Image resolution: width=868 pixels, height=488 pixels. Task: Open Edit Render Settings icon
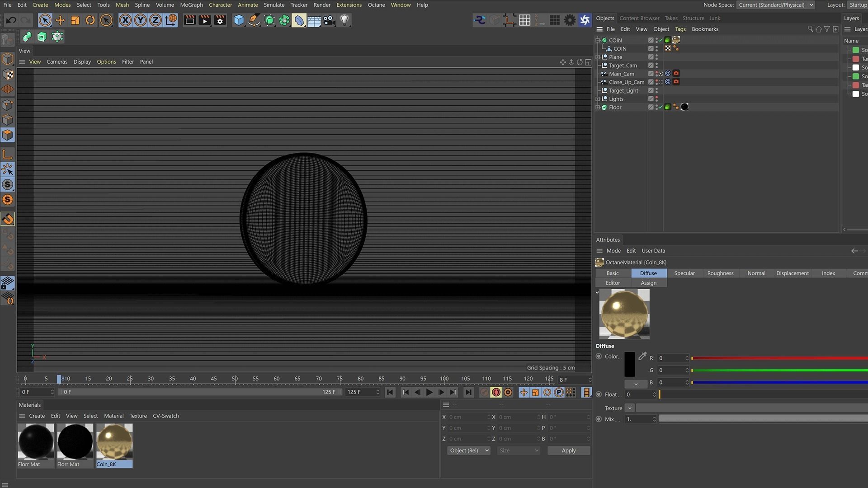click(220, 20)
